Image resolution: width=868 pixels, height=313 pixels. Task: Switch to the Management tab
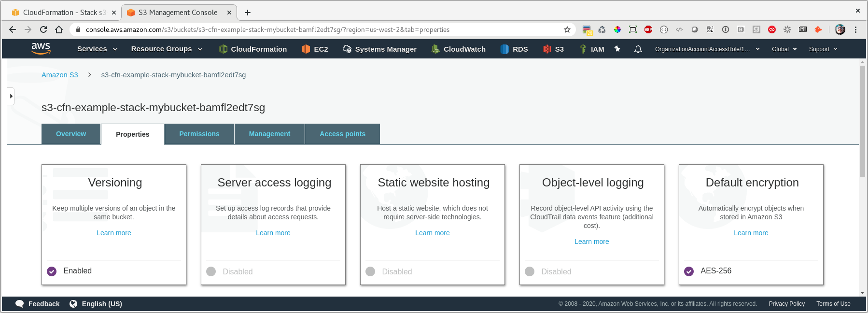coord(269,134)
